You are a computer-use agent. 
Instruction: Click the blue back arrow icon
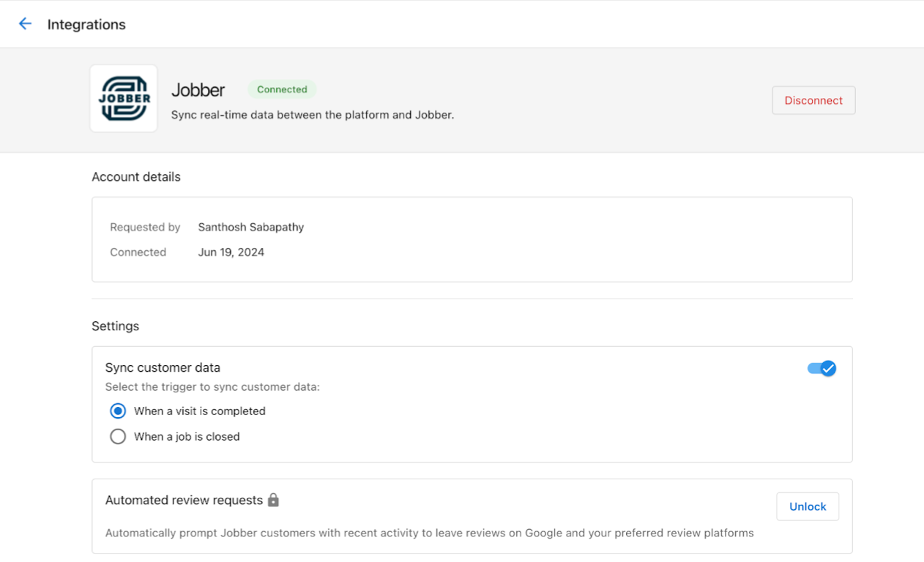[26, 23]
